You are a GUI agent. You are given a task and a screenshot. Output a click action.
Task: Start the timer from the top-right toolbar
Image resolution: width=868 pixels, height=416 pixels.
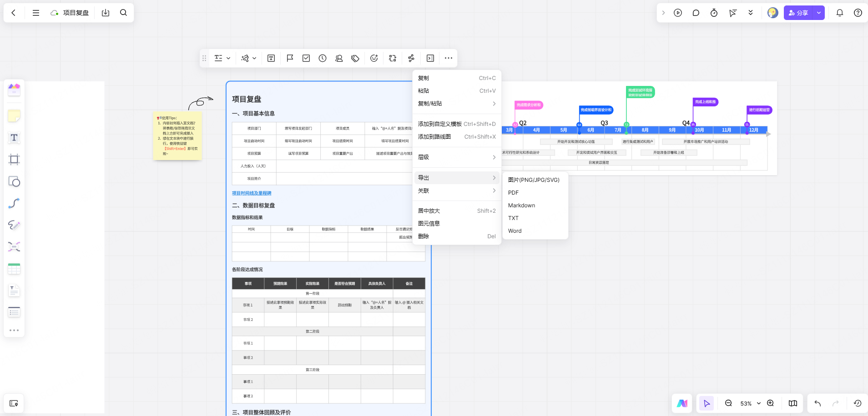click(713, 13)
